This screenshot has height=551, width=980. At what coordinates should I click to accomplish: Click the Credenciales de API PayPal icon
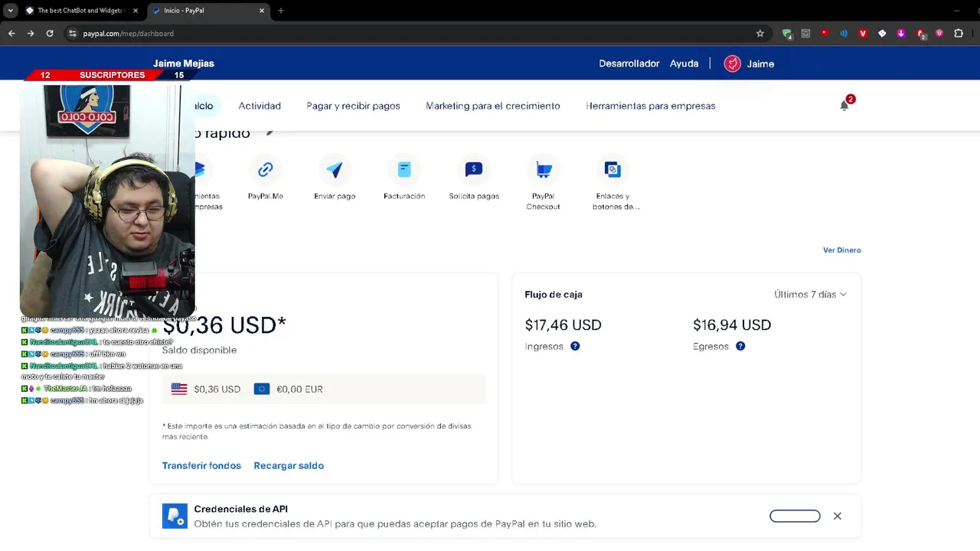tap(175, 516)
